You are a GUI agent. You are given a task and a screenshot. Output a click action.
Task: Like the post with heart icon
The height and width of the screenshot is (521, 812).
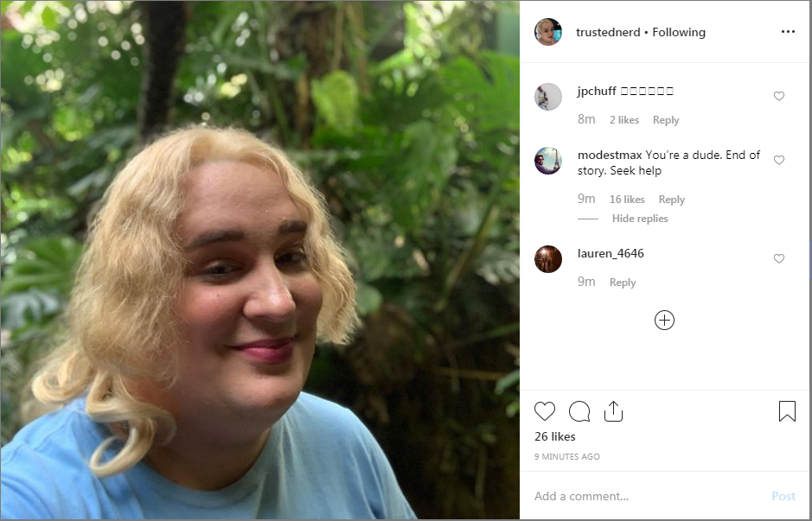pyautogui.click(x=544, y=411)
